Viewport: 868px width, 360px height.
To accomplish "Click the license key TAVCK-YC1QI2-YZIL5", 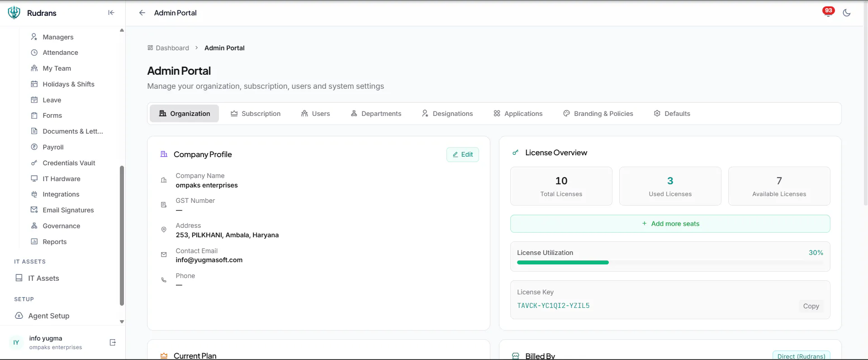I will 553,306.
